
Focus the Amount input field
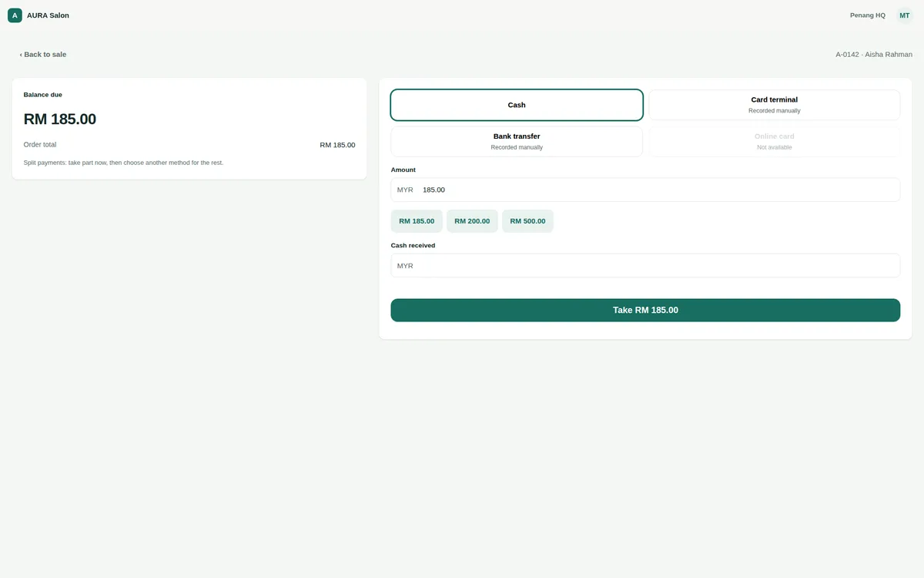coord(645,190)
